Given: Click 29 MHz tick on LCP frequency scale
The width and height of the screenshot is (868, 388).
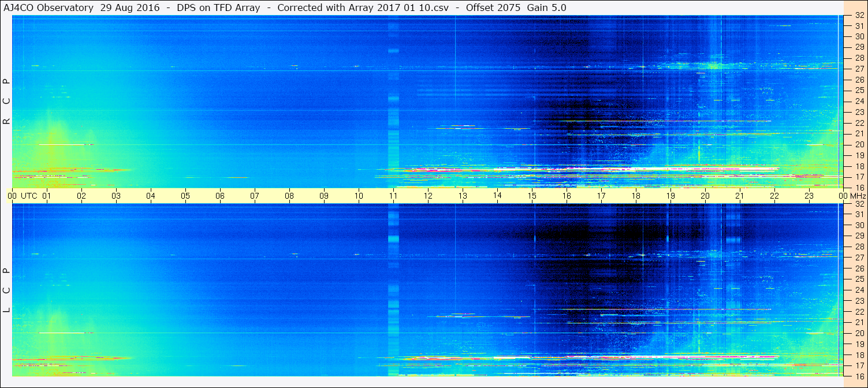Looking at the screenshot, I should (x=859, y=236).
